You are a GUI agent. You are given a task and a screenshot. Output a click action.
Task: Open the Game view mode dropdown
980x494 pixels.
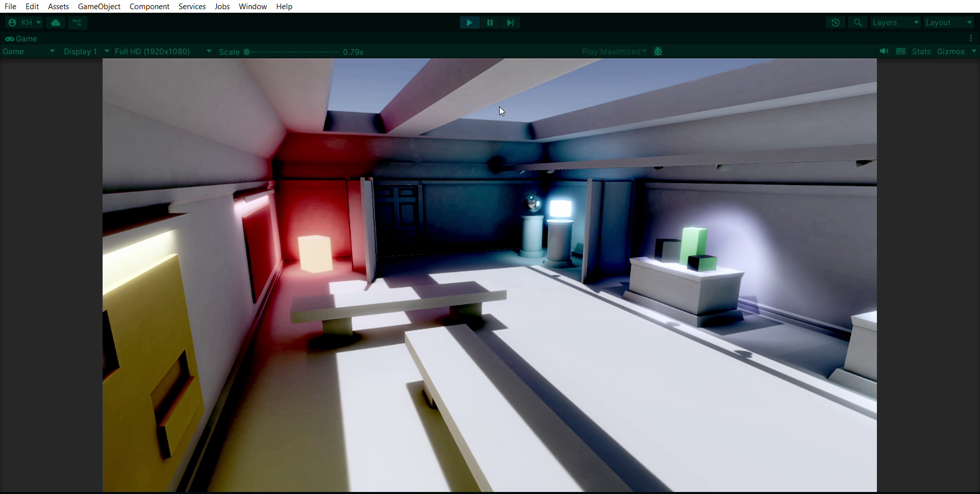click(x=29, y=52)
